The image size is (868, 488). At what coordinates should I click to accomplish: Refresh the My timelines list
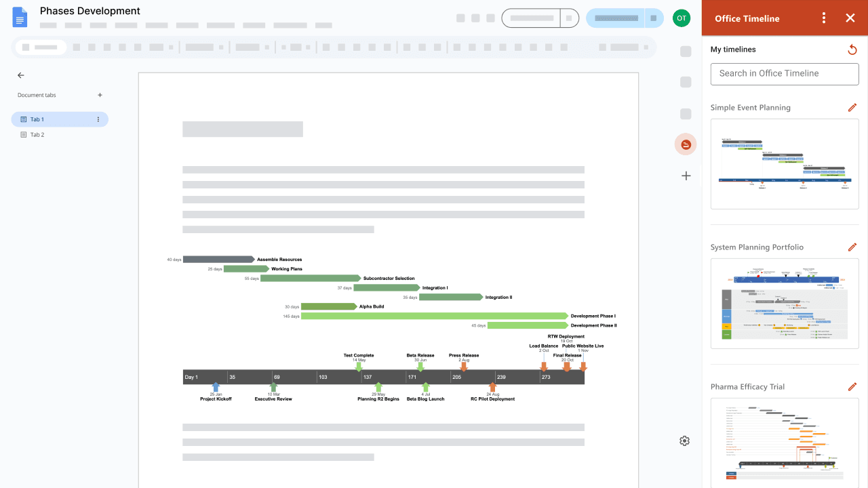pos(852,49)
